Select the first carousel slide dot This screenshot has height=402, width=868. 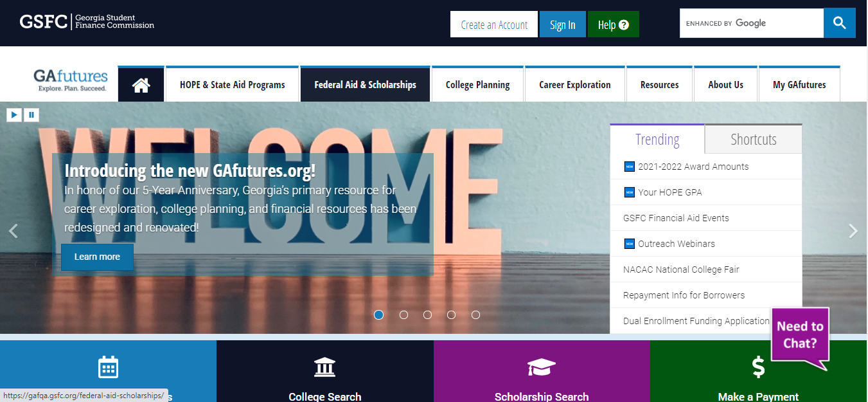pos(379,315)
